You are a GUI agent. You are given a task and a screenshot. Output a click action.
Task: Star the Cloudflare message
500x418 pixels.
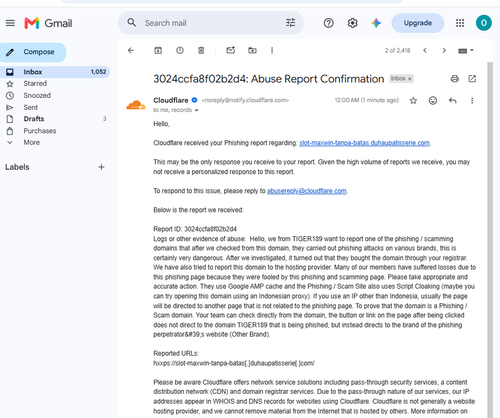413,100
